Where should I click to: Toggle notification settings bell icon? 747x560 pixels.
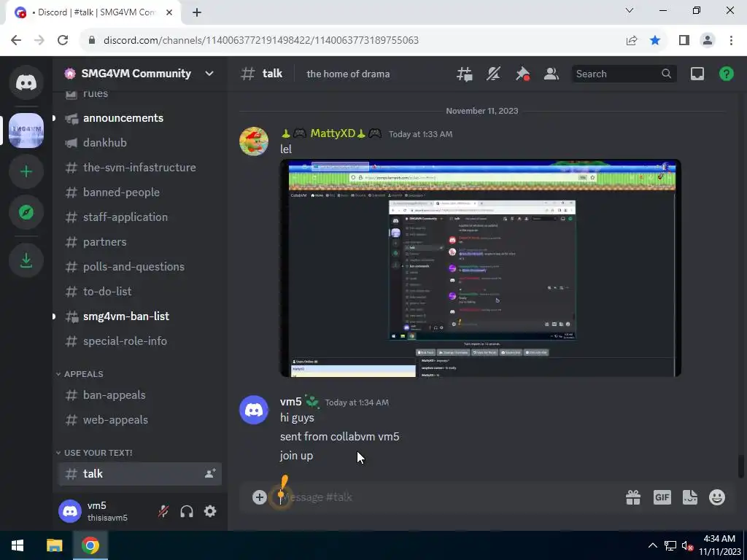tap(494, 74)
